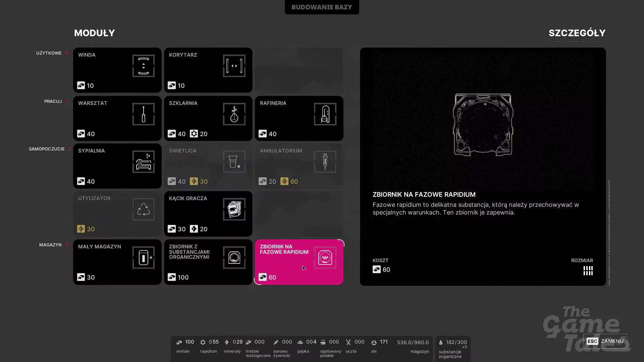Collapse the Samopoczucie category

pyautogui.click(x=69, y=149)
